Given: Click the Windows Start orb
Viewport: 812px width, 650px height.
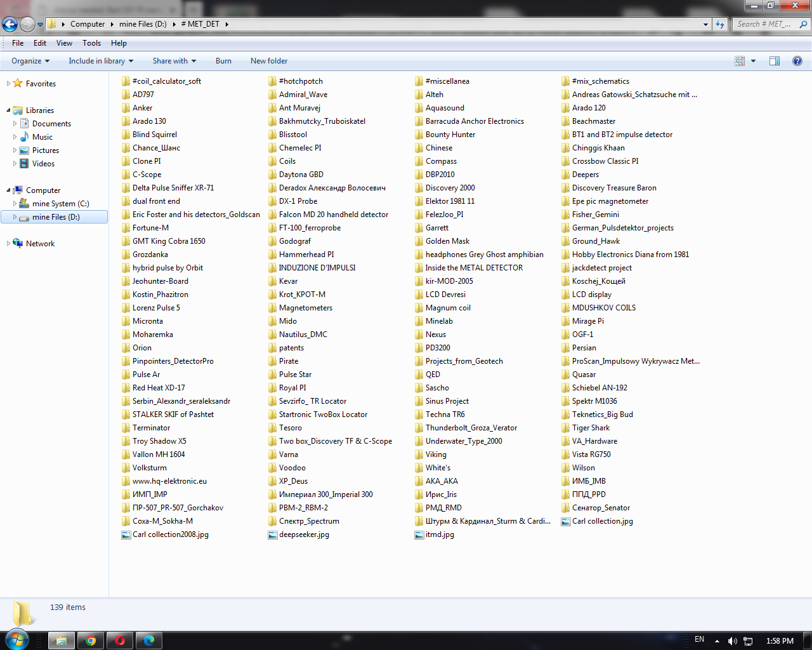Looking at the screenshot, I should 16,640.
